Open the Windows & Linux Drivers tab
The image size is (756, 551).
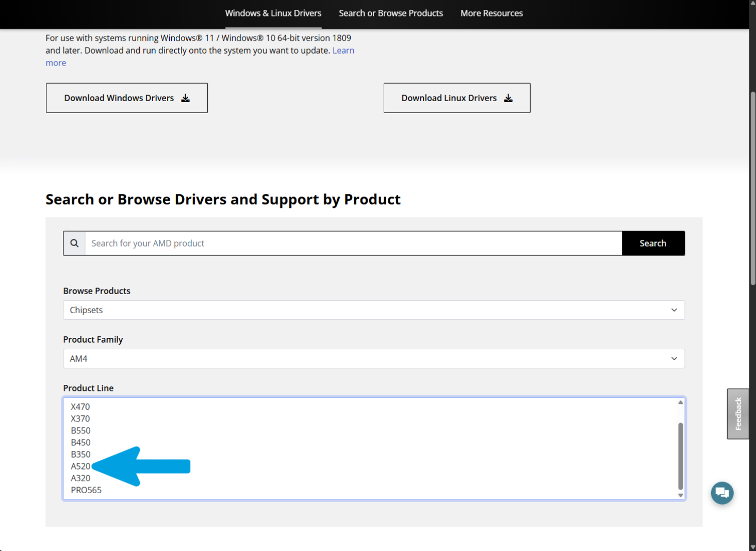(273, 13)
